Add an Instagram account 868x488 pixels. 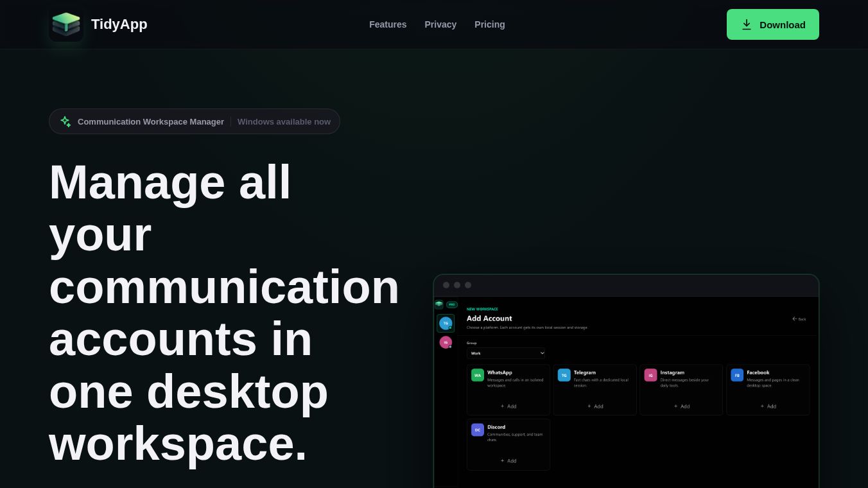coord(682,406)
